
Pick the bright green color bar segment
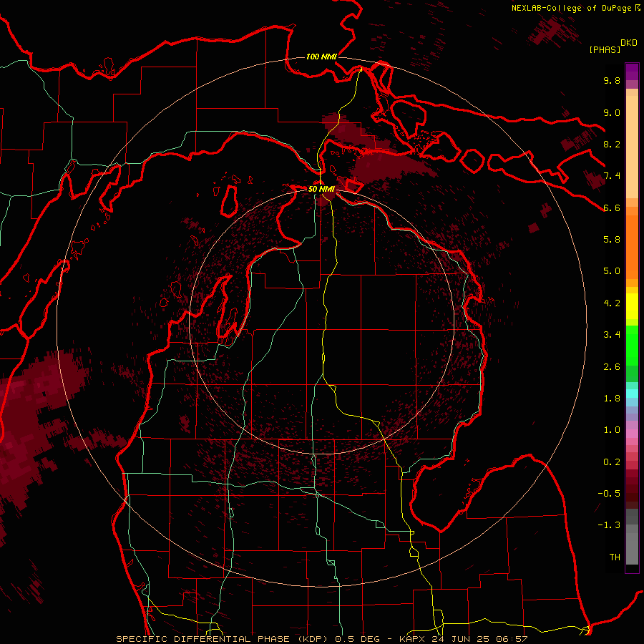pos(632,345)
